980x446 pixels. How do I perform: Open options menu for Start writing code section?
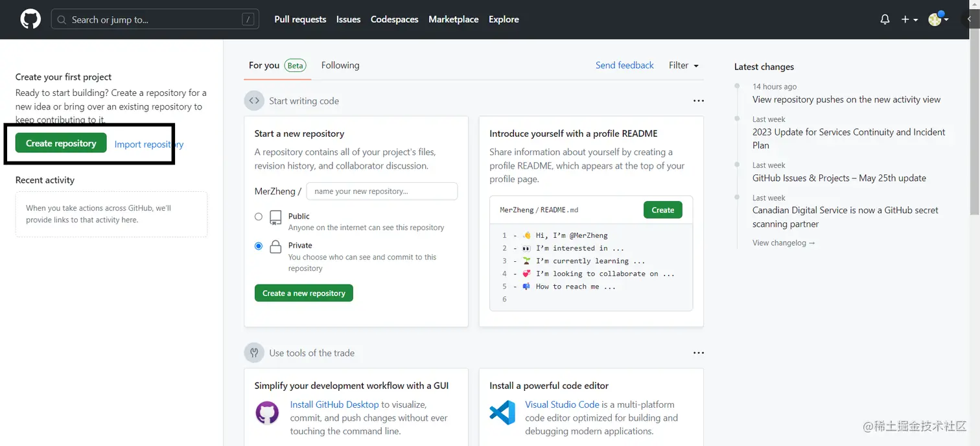pos(698,101)
